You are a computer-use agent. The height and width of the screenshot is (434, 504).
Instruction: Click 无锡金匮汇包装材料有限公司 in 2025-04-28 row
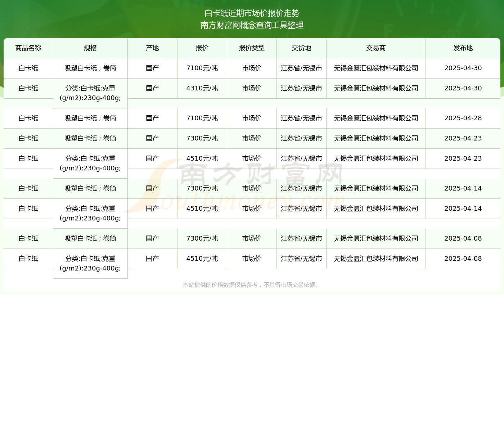click(x=376, y=118)
